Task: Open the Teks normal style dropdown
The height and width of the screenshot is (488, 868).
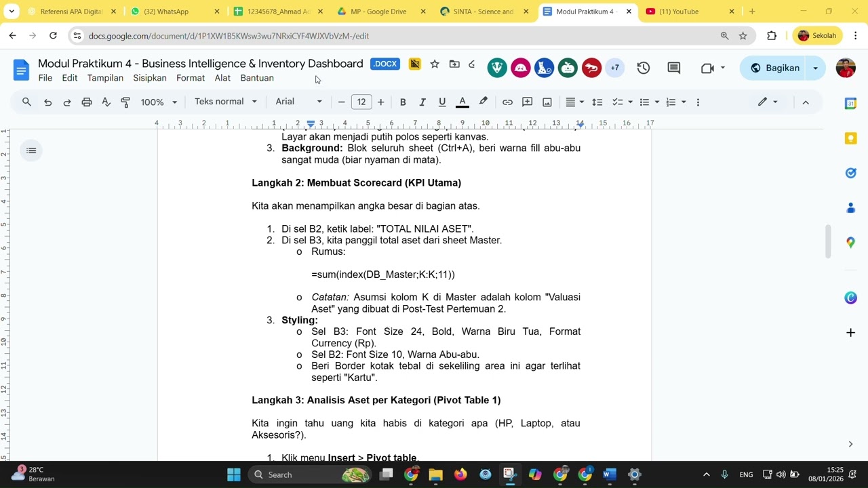Action: point(225,102)
